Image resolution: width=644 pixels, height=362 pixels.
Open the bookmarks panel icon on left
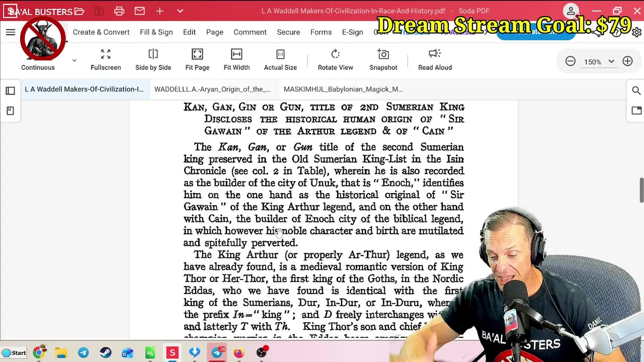pyautogui.click(x=10, y=111)
